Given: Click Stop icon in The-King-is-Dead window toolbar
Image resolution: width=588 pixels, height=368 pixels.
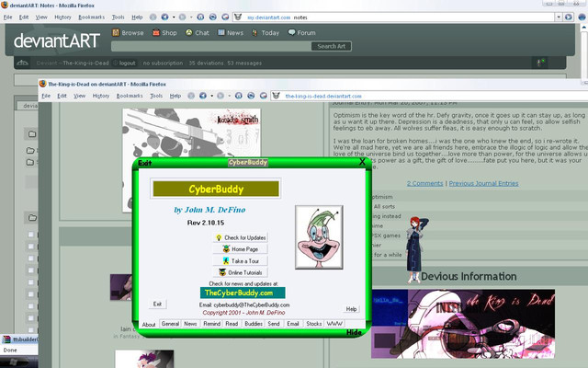Looking at the screenshot, I should (191, 96).
